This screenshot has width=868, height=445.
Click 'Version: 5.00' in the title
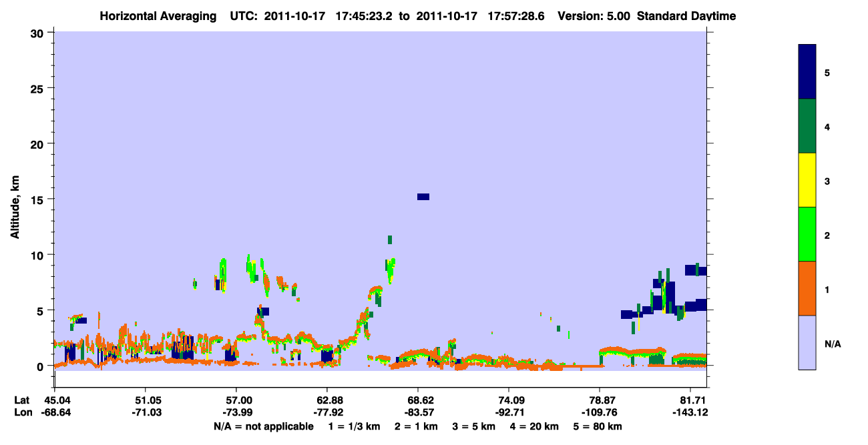click(x=594, y=16)
